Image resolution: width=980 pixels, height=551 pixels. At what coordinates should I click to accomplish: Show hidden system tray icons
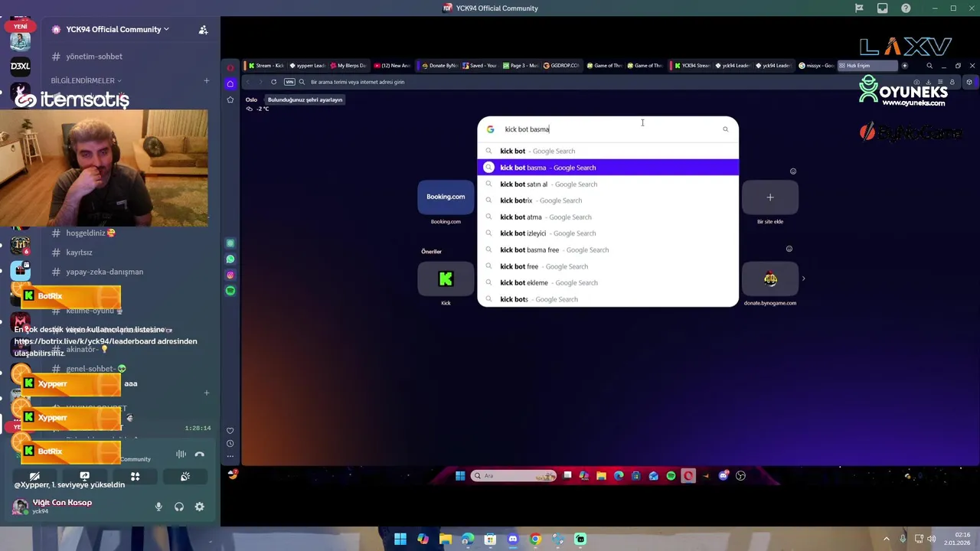point(887,540)
